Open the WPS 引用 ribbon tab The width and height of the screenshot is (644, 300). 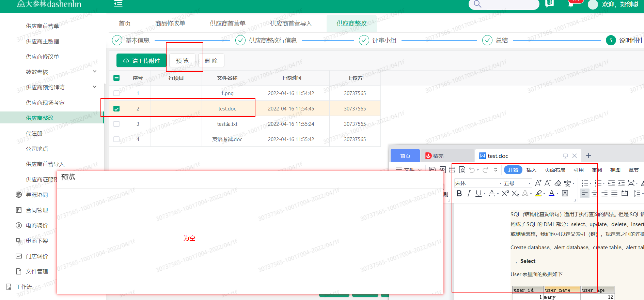(x=578, y=170)
